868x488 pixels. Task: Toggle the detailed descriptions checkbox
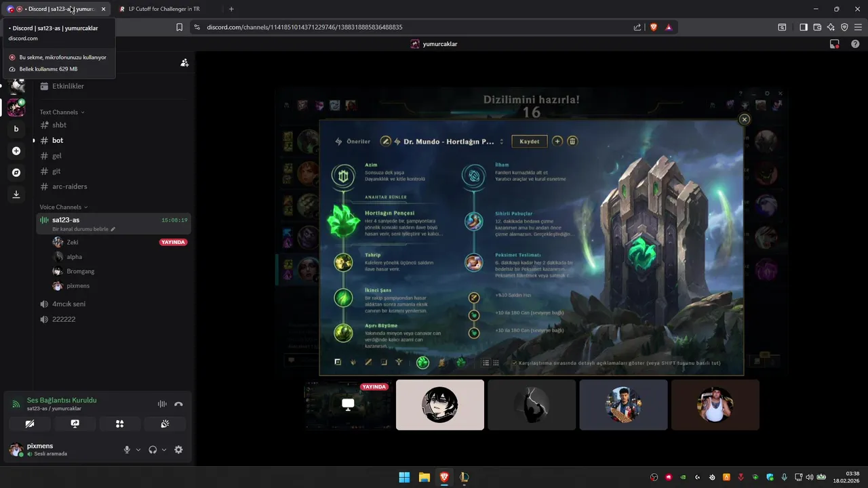[514, 363]
